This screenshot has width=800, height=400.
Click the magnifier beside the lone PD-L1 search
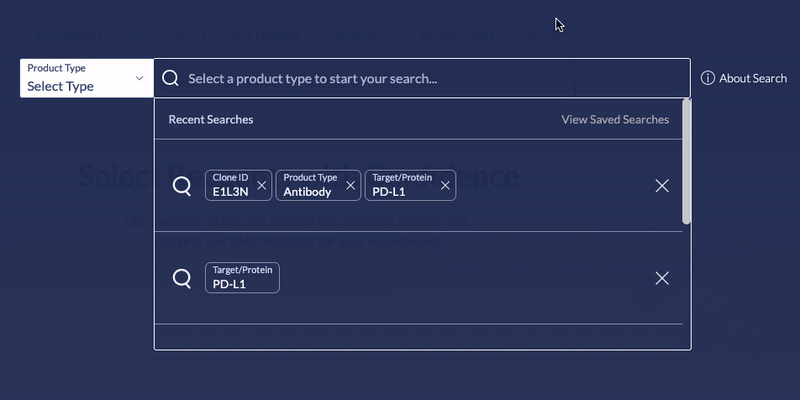pos(182,279)
